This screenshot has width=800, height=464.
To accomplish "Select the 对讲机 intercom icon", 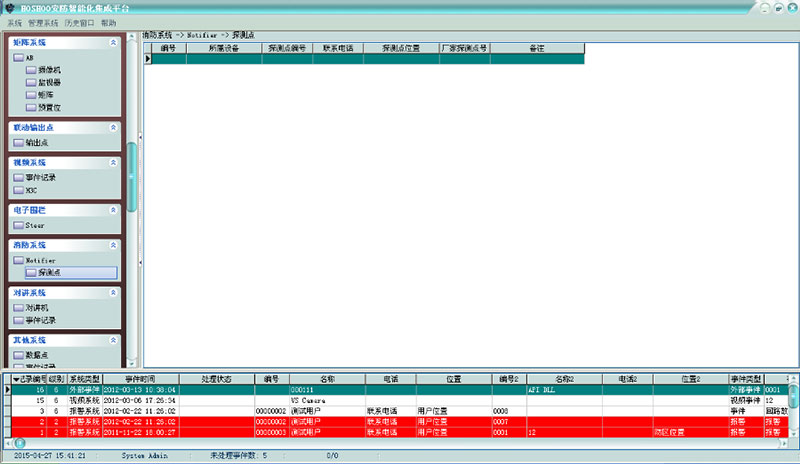I will pos(18,308).
